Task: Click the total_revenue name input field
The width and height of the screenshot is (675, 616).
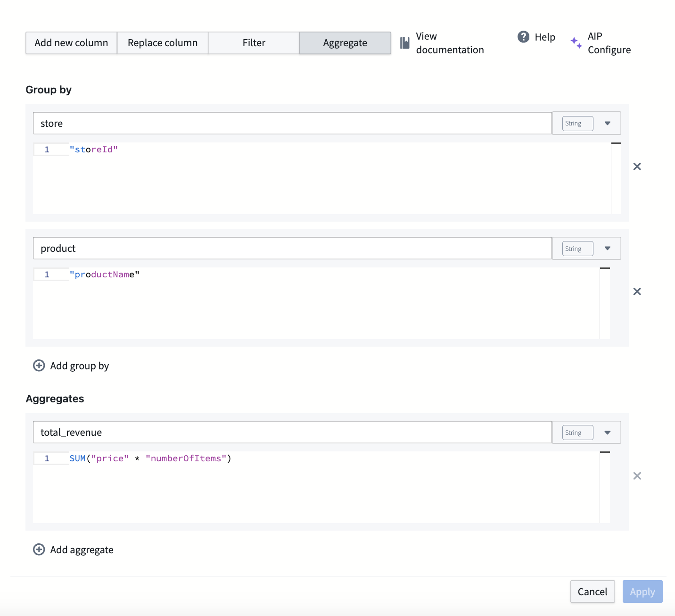Action: coord(292,433)
